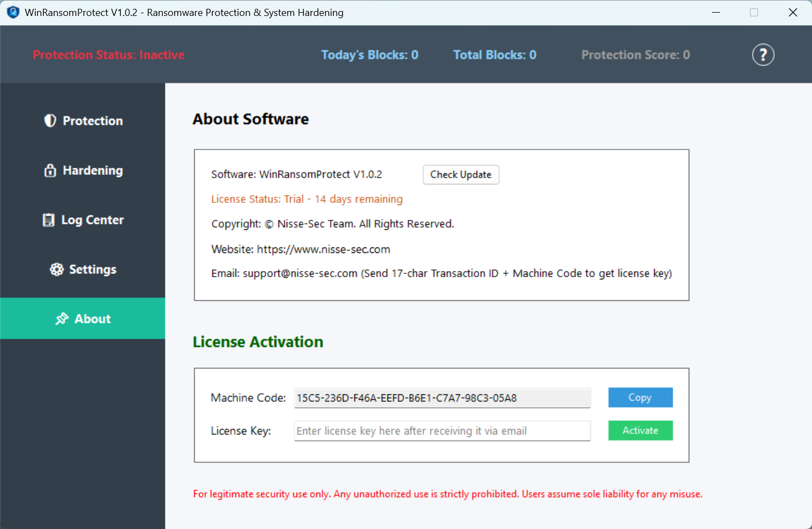The image size is (812, 529).
Task: Click the Software: WinRansomProtect V1.0.2 text
Action: (x=297, y=174)
